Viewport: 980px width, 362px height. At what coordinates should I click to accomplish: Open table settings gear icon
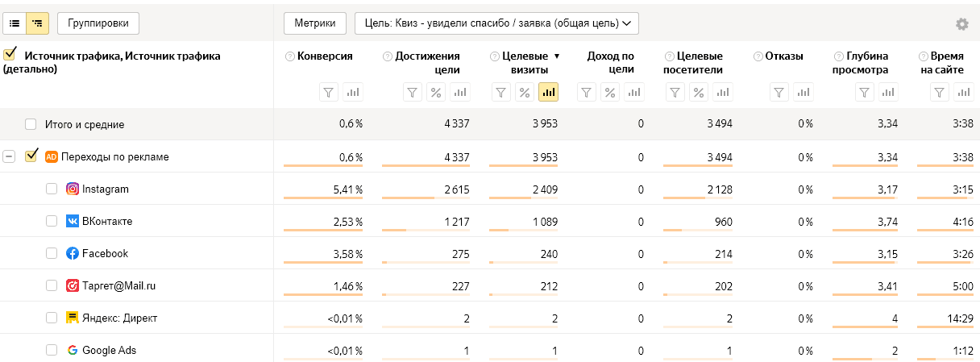pos(961,24)
